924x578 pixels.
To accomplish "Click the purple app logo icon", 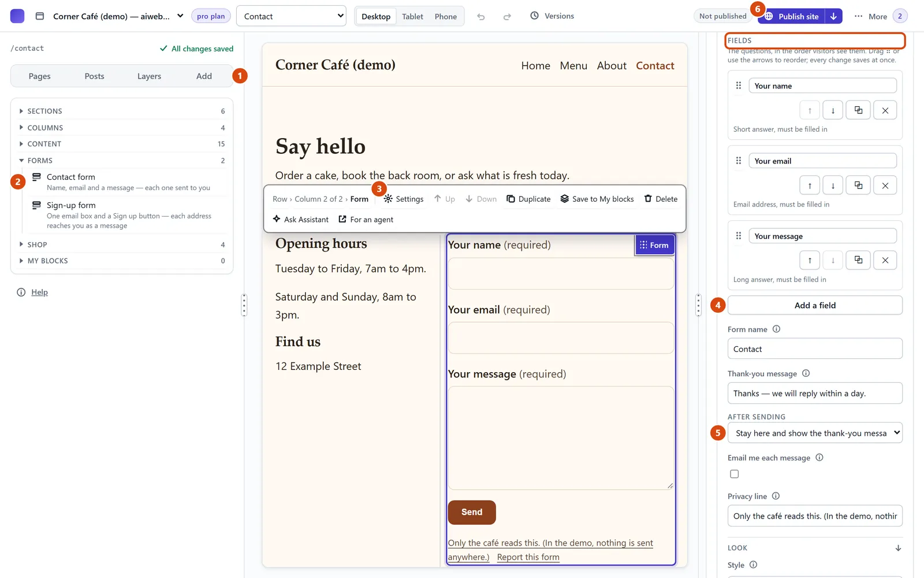I will coord(17,16).
